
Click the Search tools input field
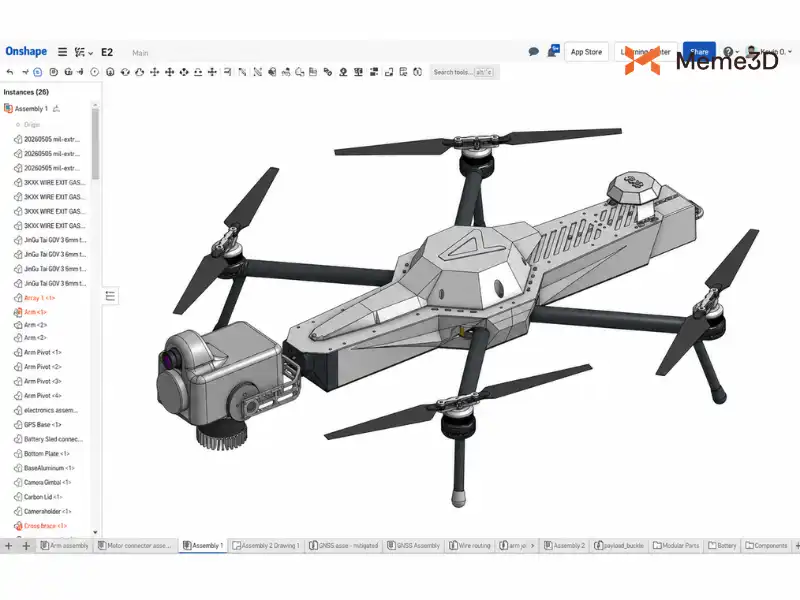[463, 72]
